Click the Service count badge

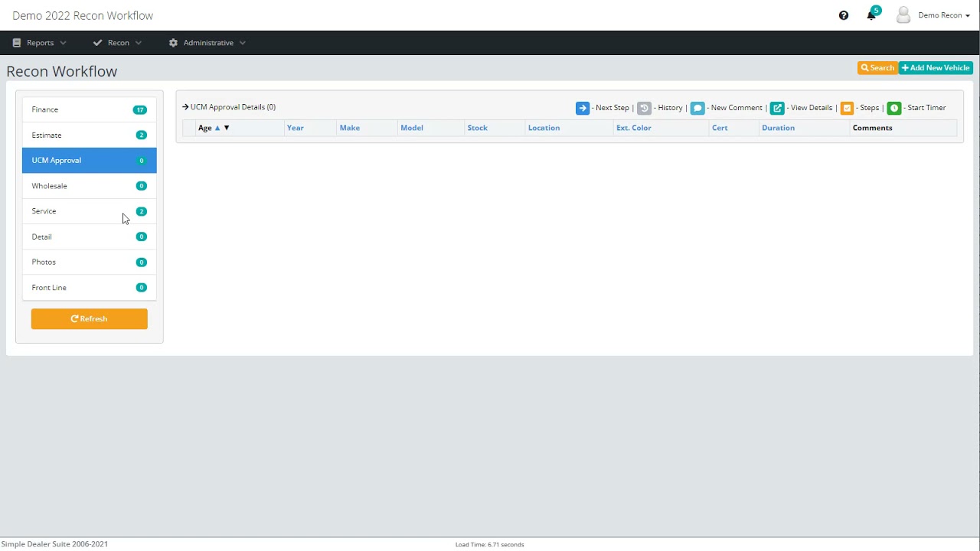click(x=141, y=211)
